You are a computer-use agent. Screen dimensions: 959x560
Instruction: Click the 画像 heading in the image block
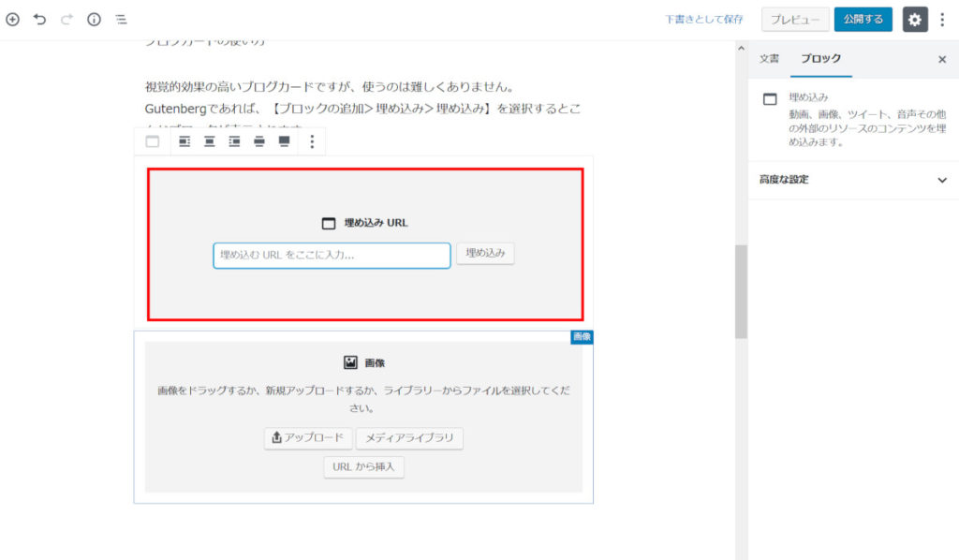click(375, 363)
